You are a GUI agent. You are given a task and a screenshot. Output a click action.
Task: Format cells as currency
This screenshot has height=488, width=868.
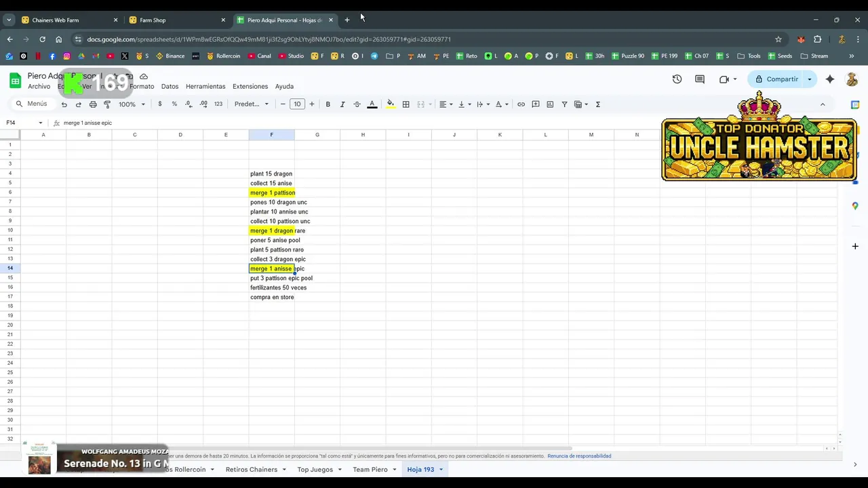160,104
